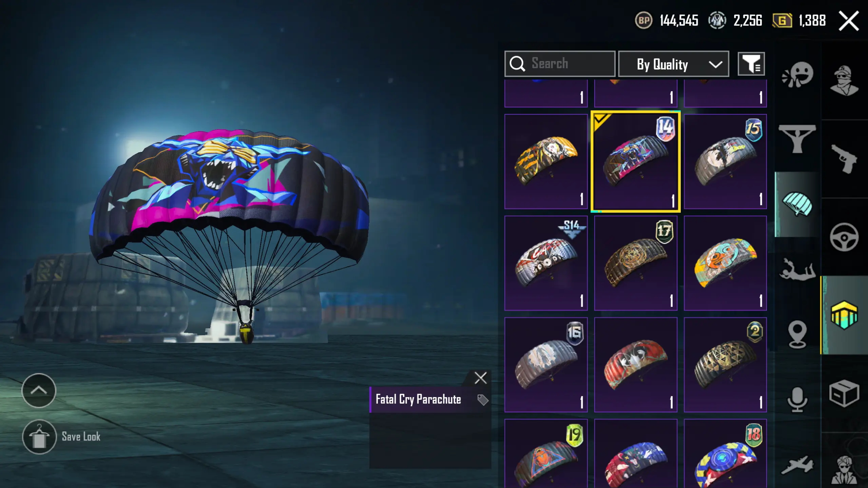
Task: Toggle the equipped Fatal Cry parachute checkmark tile
Action: pos(636,161)
